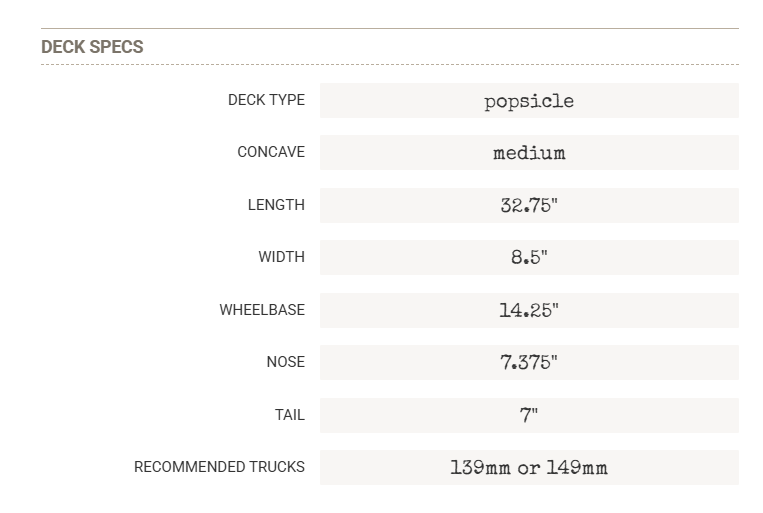The width and height of the screenshot is (763, 513).
Task: Click the popsicle deck type value
Action: 529,101
